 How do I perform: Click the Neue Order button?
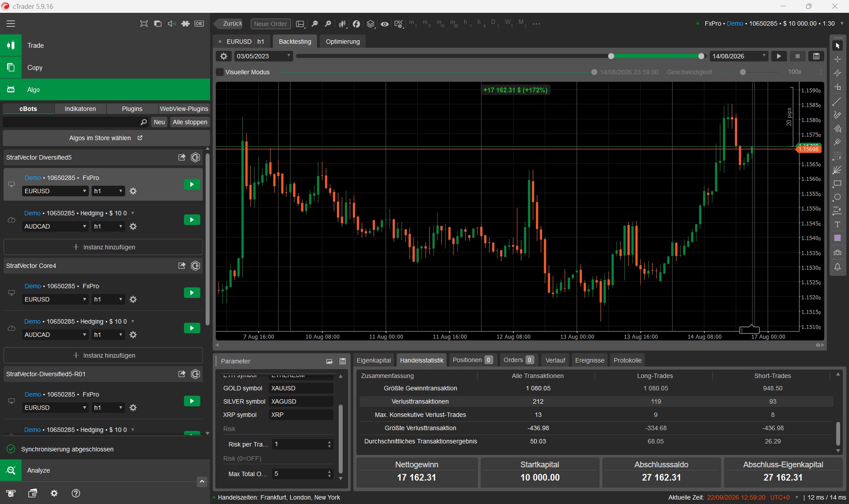[x=270, y=24]
